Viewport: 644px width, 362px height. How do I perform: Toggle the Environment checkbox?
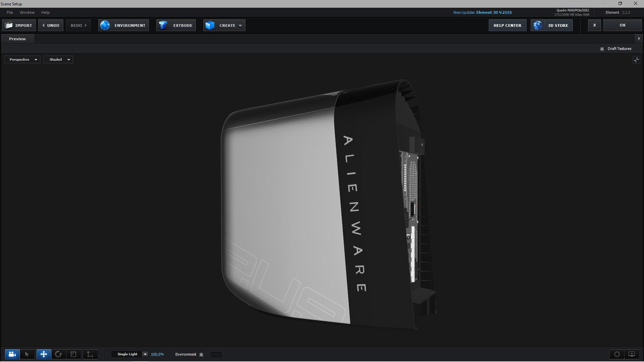point(201,355)
